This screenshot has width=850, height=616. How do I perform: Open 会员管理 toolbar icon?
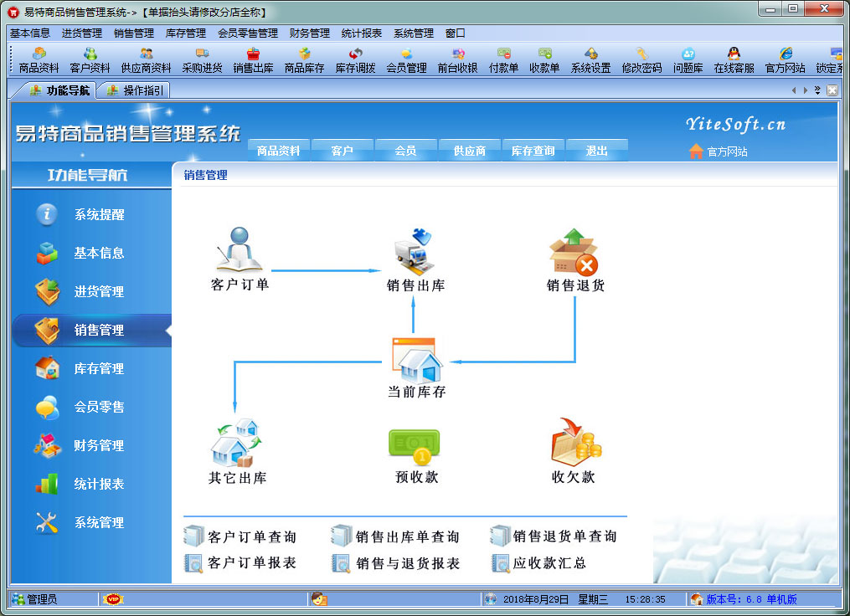[x=406, y=60]
